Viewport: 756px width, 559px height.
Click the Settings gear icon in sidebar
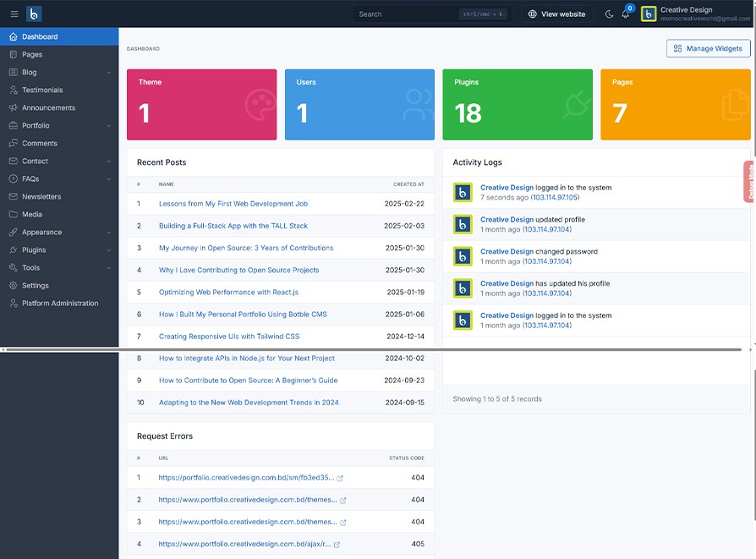click(x=14, y=286)
